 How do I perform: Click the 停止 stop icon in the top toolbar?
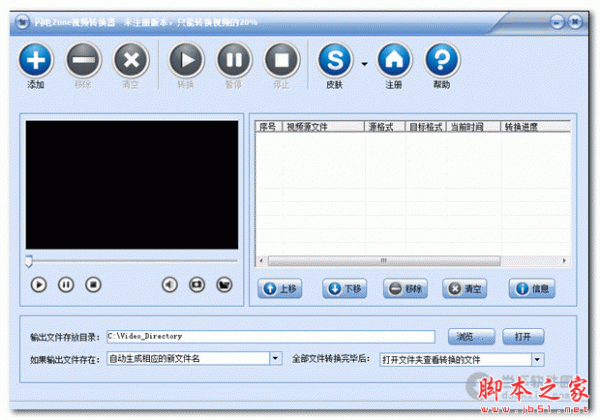coord(282,60)
